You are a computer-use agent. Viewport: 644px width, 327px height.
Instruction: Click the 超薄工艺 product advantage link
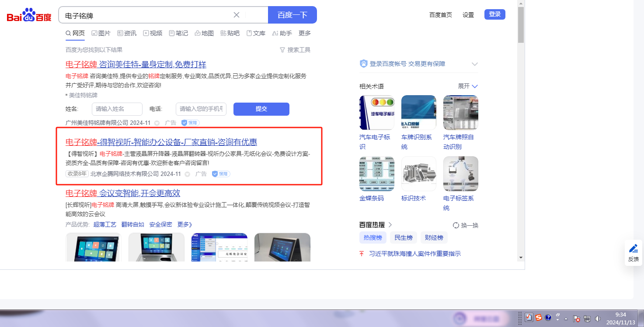pos(105,224)
